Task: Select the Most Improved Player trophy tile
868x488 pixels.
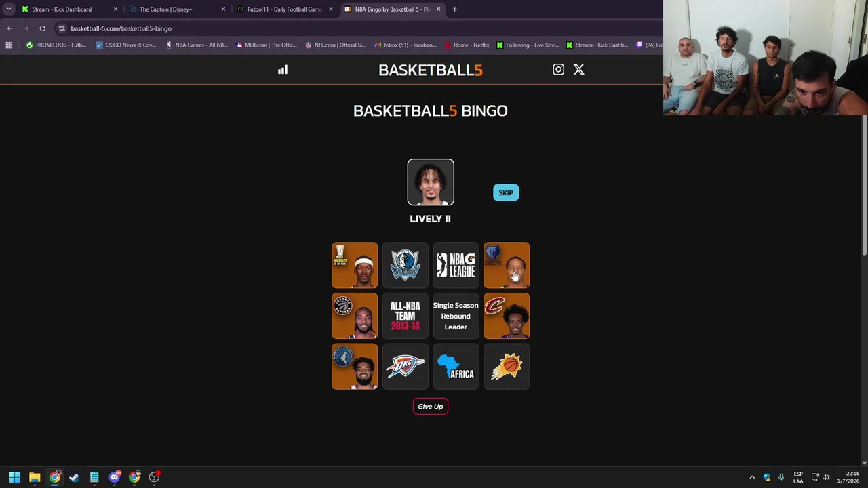Action: click(x=355, y=265)
